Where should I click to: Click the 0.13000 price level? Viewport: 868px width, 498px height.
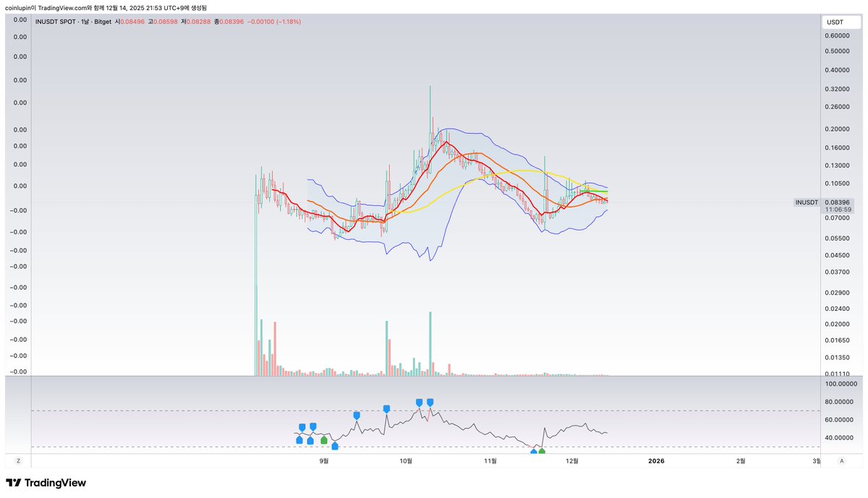(x=837, y=166)
